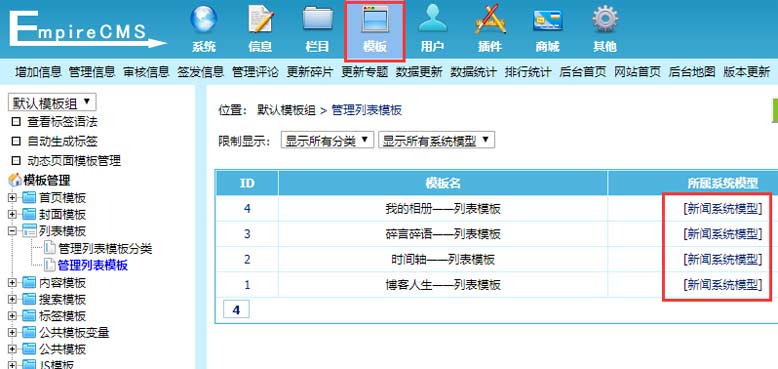Viewport: 778px width, 369px height.
Task: Open 版本更新 link
Action: tap(746, 72)
